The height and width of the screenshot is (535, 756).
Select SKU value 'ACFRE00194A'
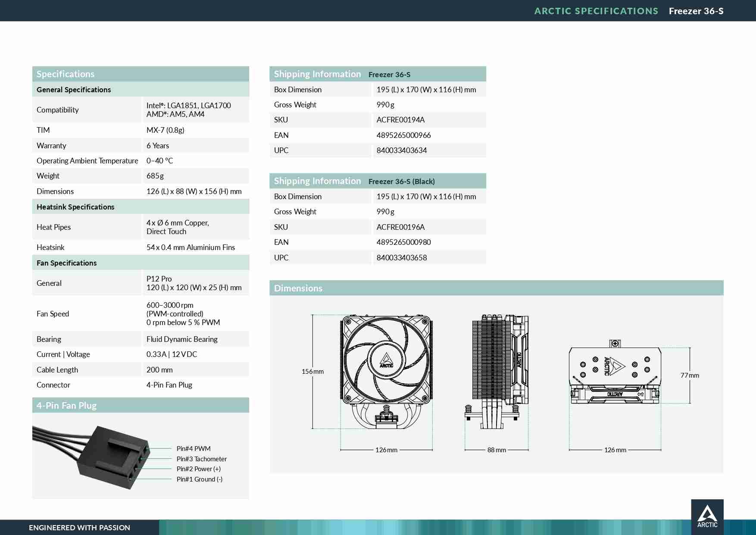pyautogui.click(x=400, y=120)
